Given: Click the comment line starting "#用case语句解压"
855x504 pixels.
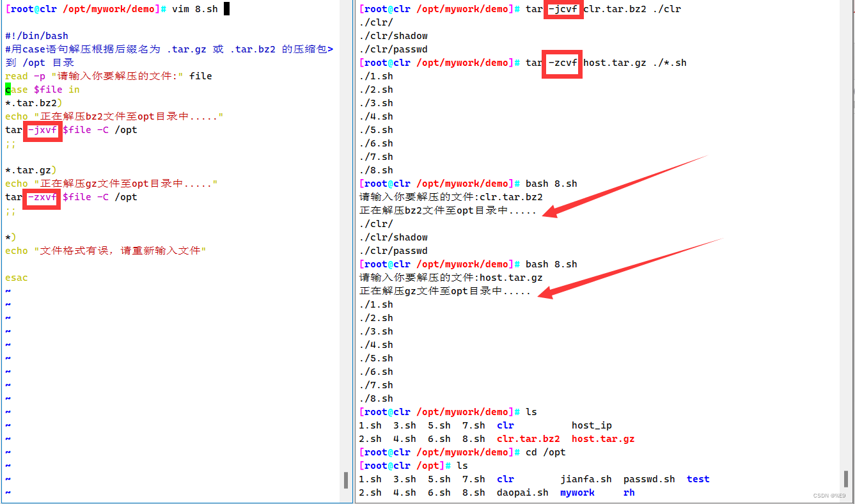Looking at the screenshot, I should pyautogui.click(x=169, y=49).
